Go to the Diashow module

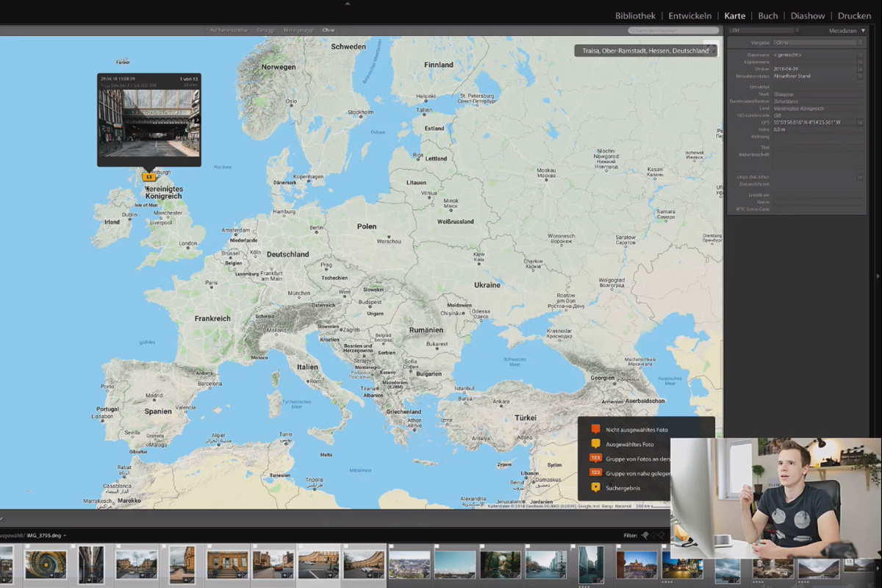pyautogui.click(x=808, y=15)
